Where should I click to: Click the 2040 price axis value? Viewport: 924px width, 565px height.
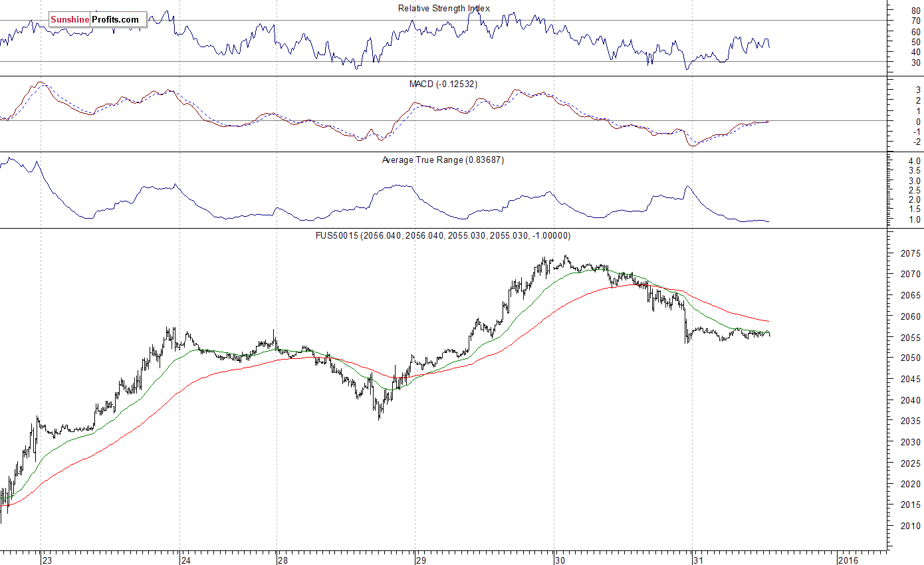pos(911,400)
